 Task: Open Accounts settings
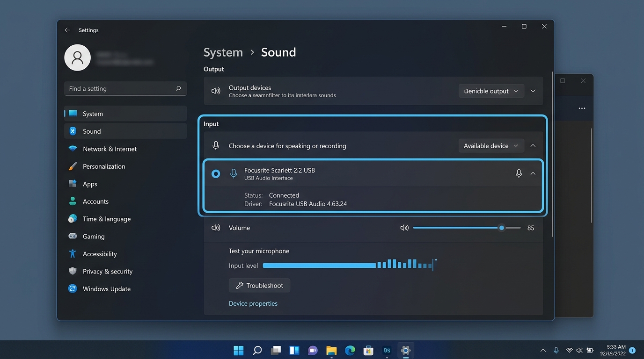click(125, 201)
